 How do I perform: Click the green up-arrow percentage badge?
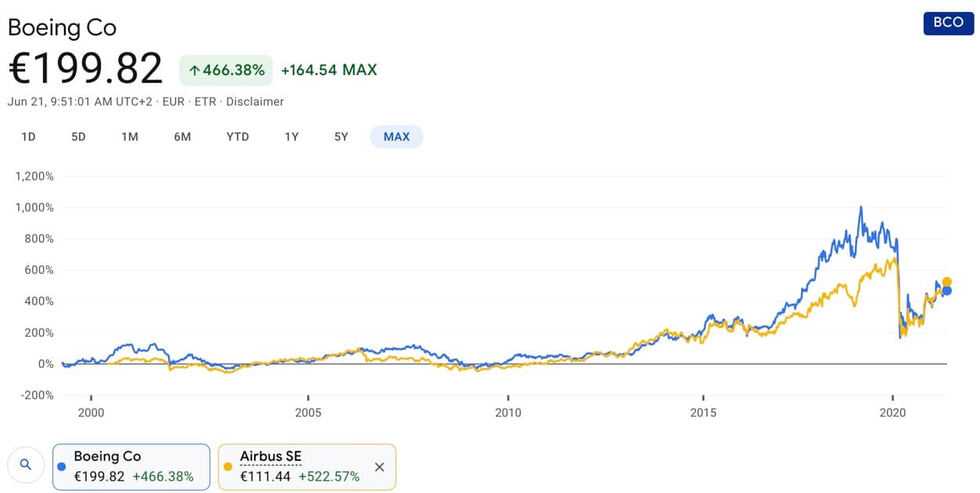[226, 70]
